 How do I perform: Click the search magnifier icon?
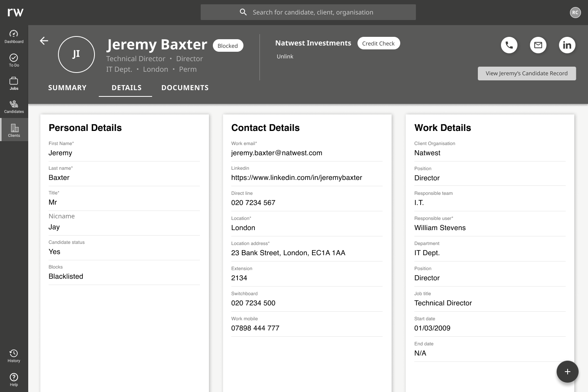243,12
